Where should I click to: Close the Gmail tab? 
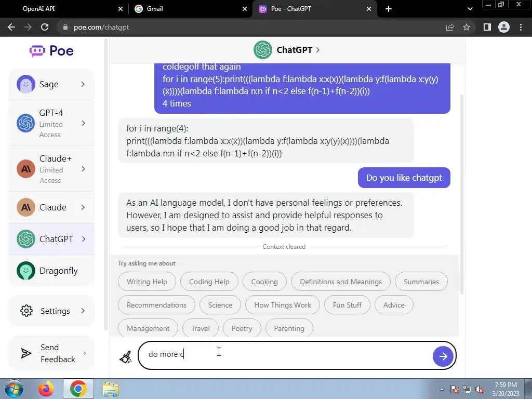click(x=245, y=9)
